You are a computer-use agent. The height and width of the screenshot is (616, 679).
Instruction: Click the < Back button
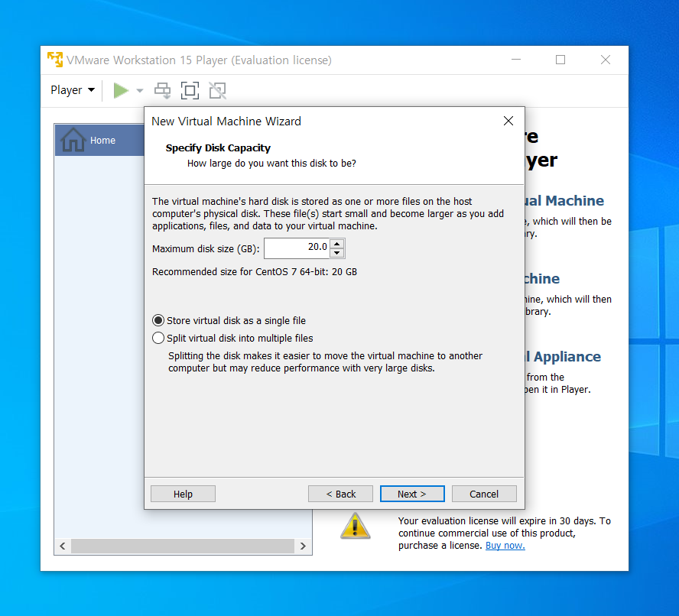(x=340, y=494)
